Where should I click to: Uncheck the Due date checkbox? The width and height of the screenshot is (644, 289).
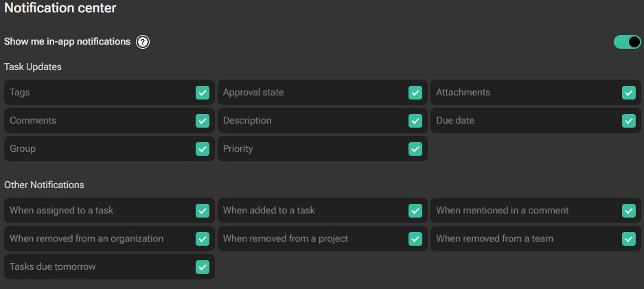[629, 121]
